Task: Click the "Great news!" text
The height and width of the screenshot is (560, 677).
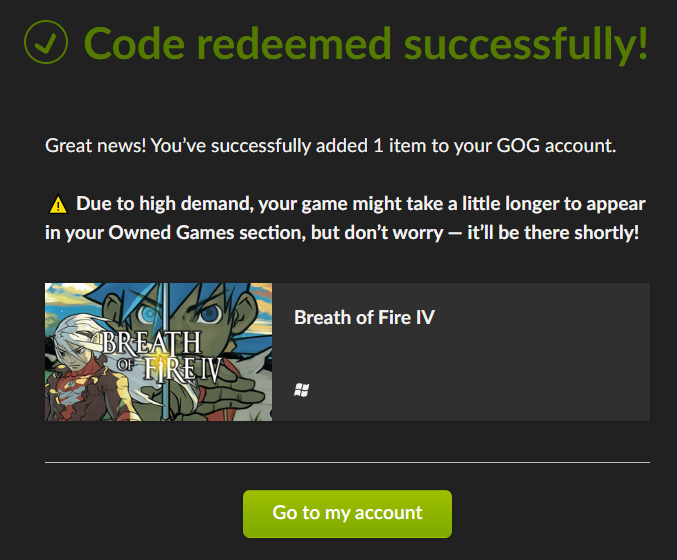Action: pyautogui.click(x=96, y=146)
